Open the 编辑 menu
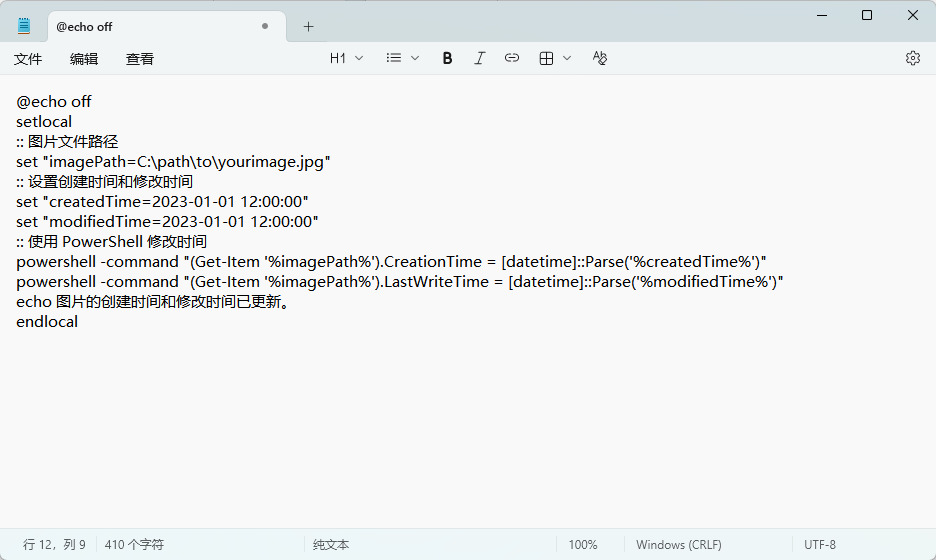This screenshot has width=936, height=560. (84, 59)
